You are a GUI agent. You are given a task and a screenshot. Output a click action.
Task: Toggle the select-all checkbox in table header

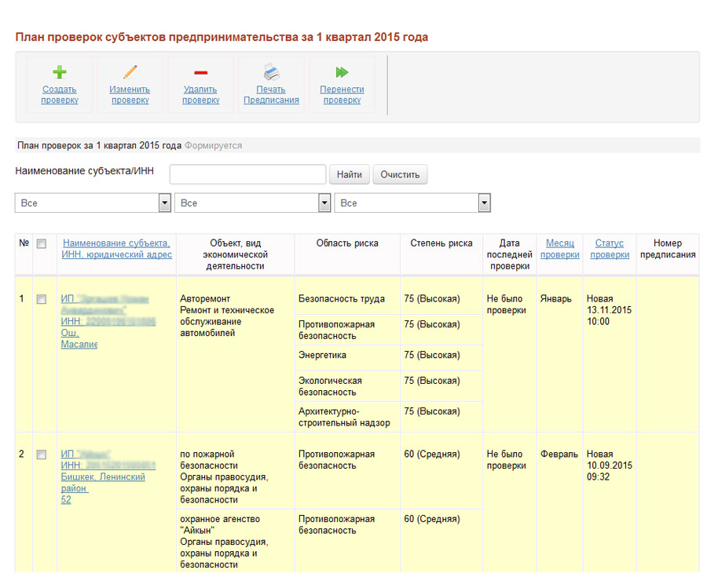point(42,244)
